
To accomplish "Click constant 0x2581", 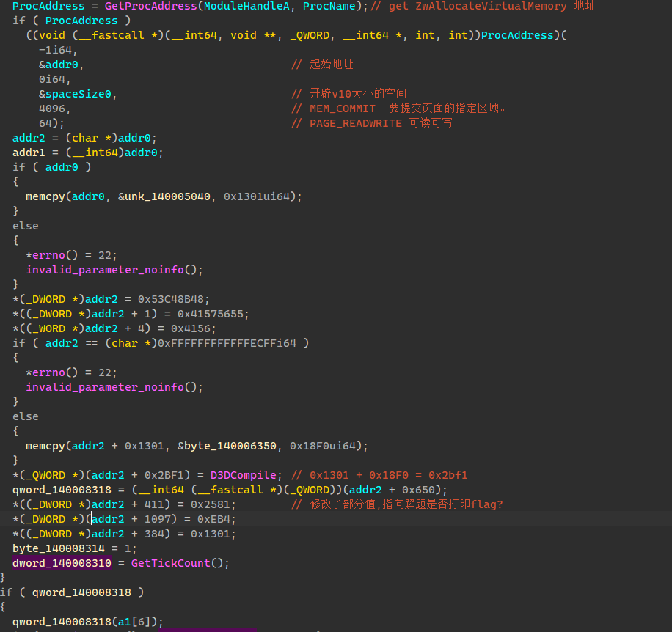I will pos(211,504).
